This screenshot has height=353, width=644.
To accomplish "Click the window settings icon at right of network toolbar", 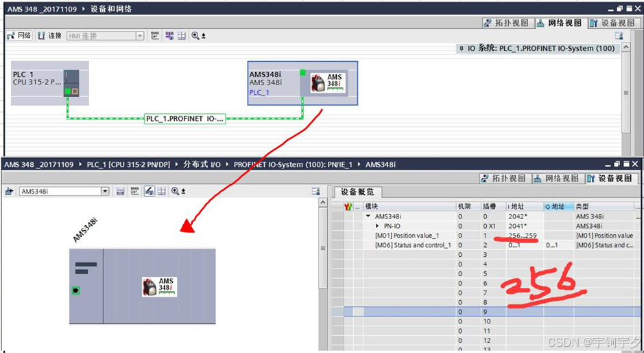I will [x=619, y=36].
